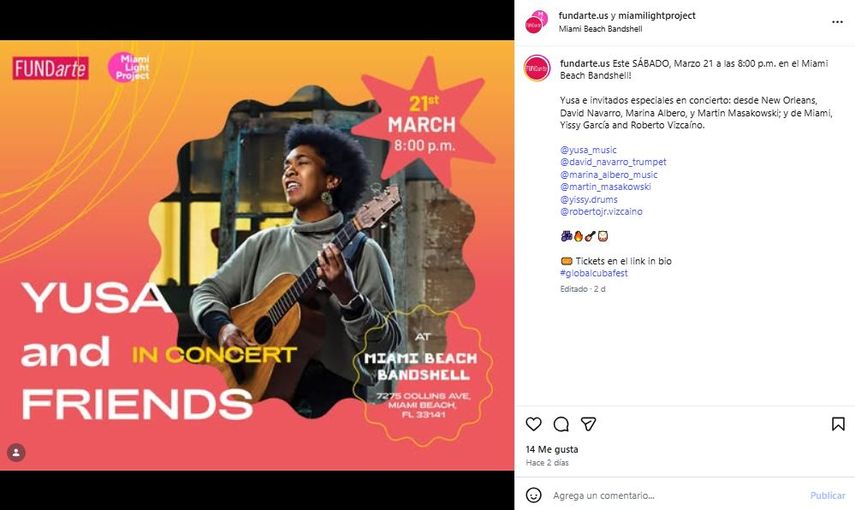Open @marina_albero_music mention
This screenshot has width=855, height=510.
[609, 175]
